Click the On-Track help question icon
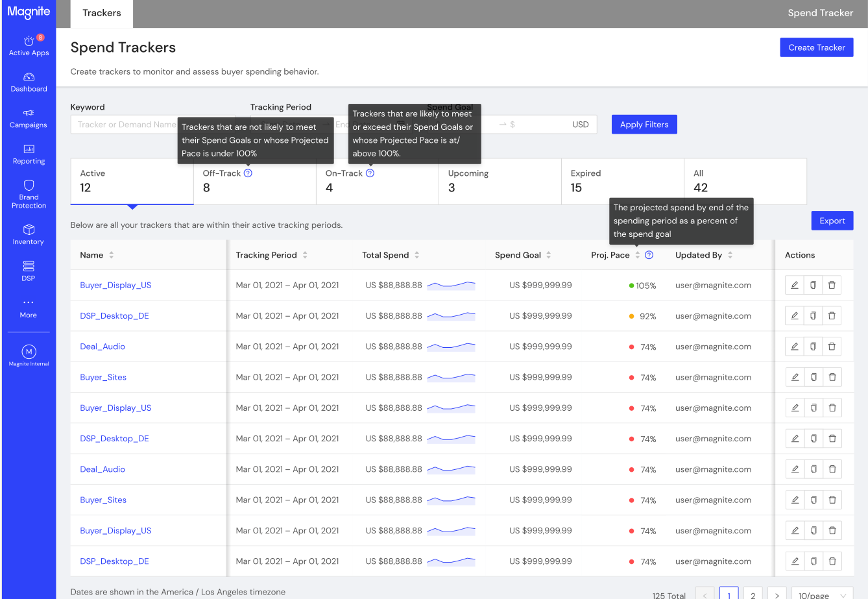The height and width of the screenshot is (599, 868). coord(370,173)
